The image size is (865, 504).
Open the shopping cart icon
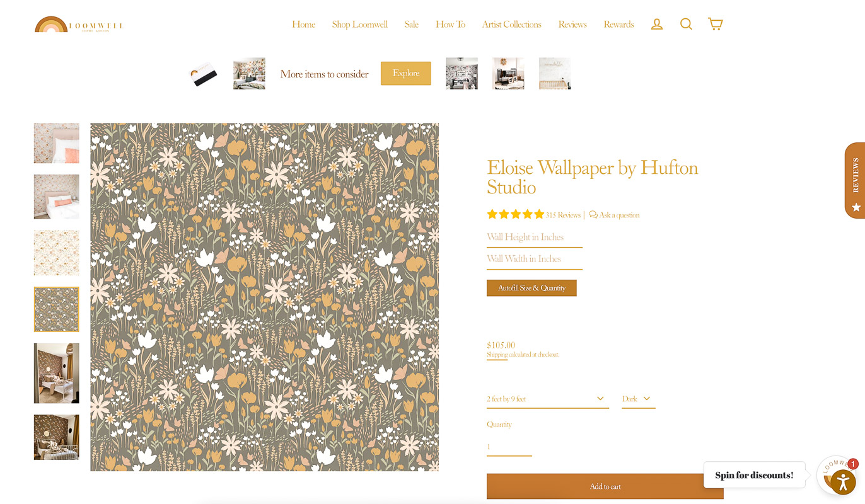tap(715, 24)
